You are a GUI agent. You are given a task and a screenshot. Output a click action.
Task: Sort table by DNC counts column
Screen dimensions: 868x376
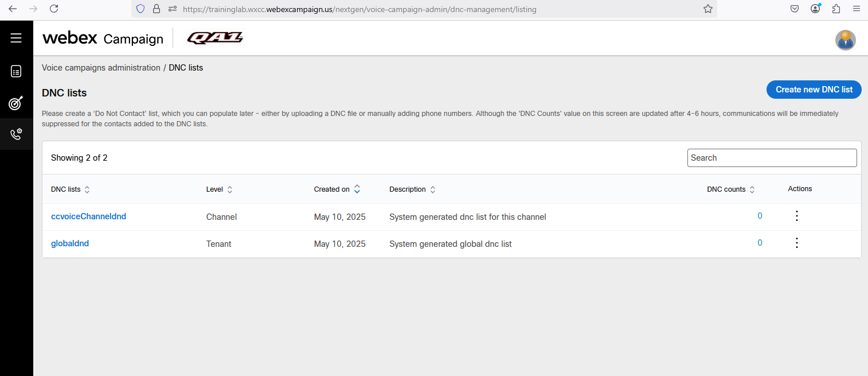[752, 189]
